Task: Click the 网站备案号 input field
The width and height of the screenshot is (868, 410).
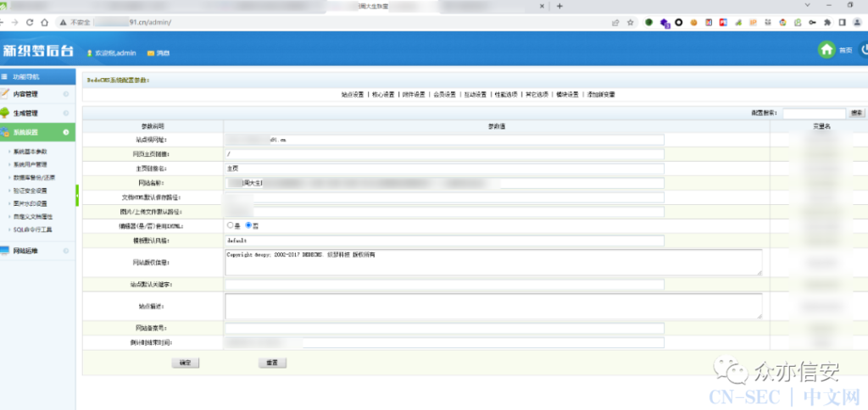Action: coord(444,328)
